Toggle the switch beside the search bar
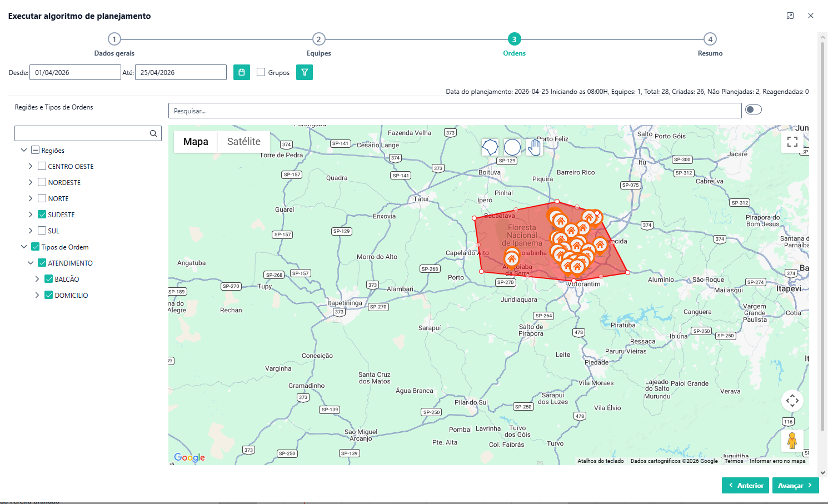828x504 pixels. pyautogui.click(x=754, y=109)
